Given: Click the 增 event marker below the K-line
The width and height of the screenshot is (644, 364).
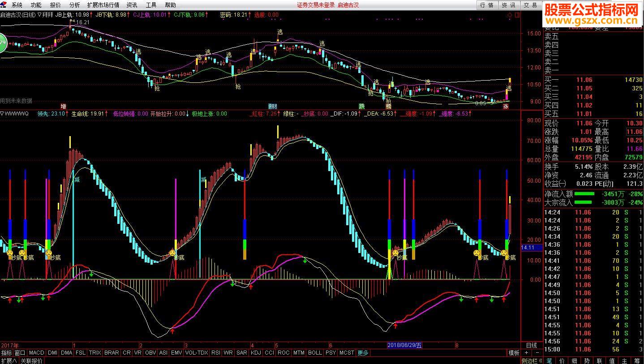Looking at the screenshot, I should 63,107.
